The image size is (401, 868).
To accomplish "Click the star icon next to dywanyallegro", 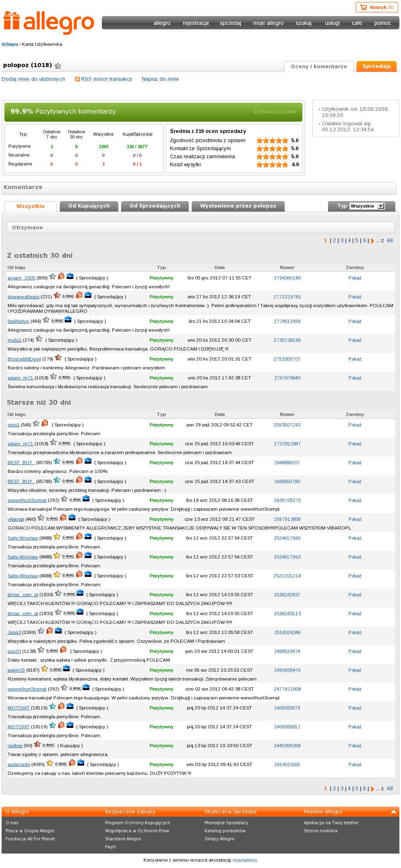I will [57, 295].
